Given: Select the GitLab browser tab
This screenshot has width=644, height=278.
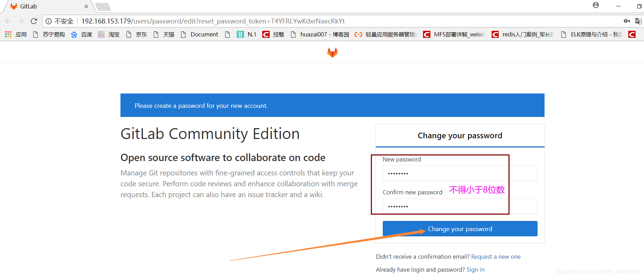Looking at the screenshot, I should tap(48, 6).
